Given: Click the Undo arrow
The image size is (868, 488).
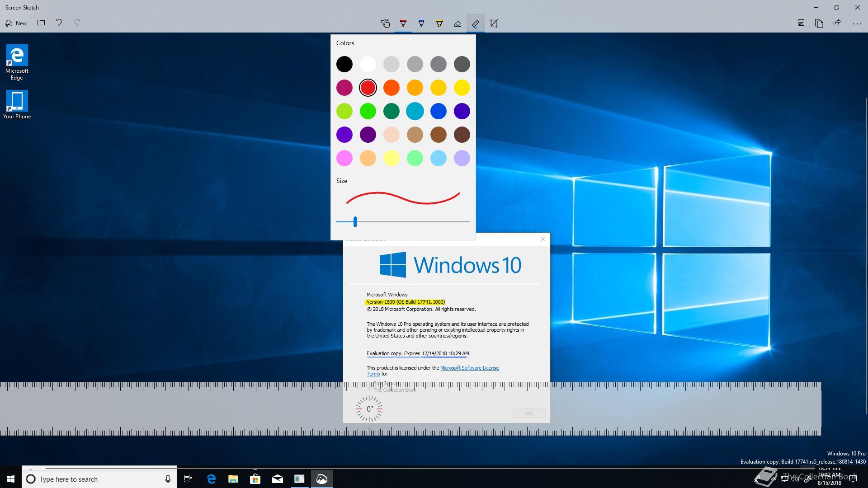Looking at the screenshot, I should click(x=59, y=23).
